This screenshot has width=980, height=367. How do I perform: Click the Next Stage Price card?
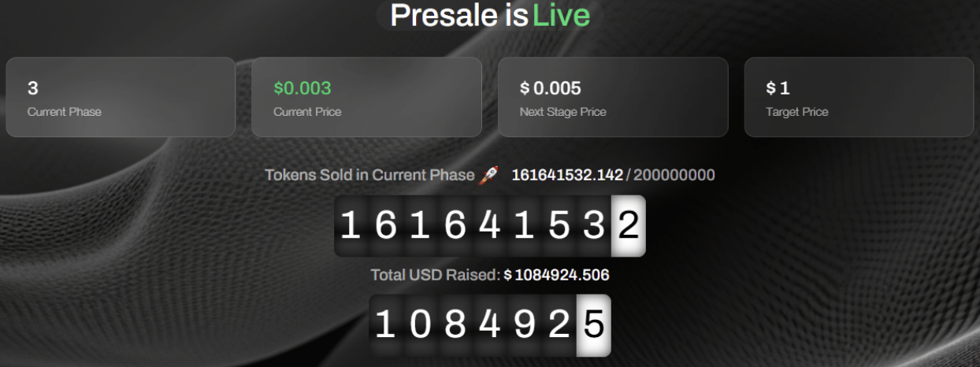click(613, 97)
